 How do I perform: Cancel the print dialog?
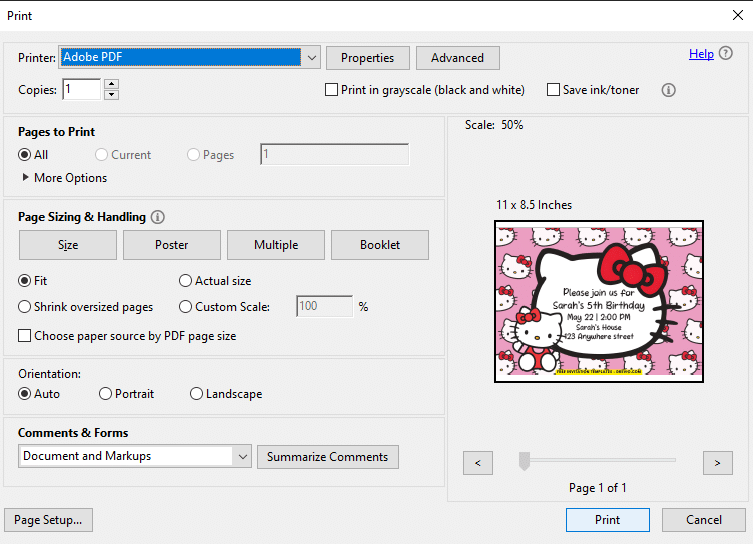(704, 520)
